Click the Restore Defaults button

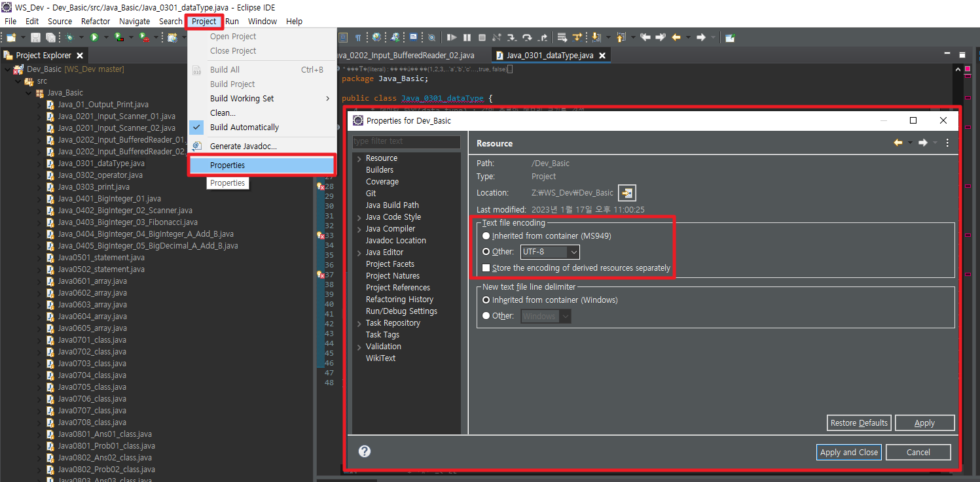pos(859,422)
